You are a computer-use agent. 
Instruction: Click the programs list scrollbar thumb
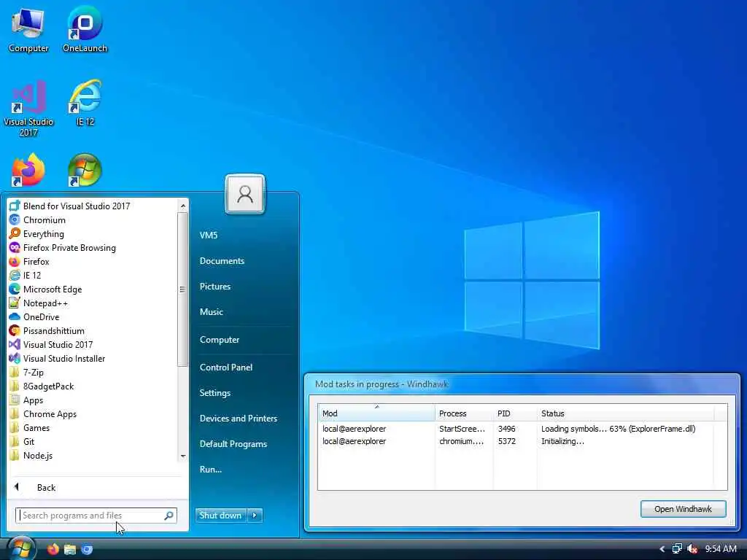point(183,289)
